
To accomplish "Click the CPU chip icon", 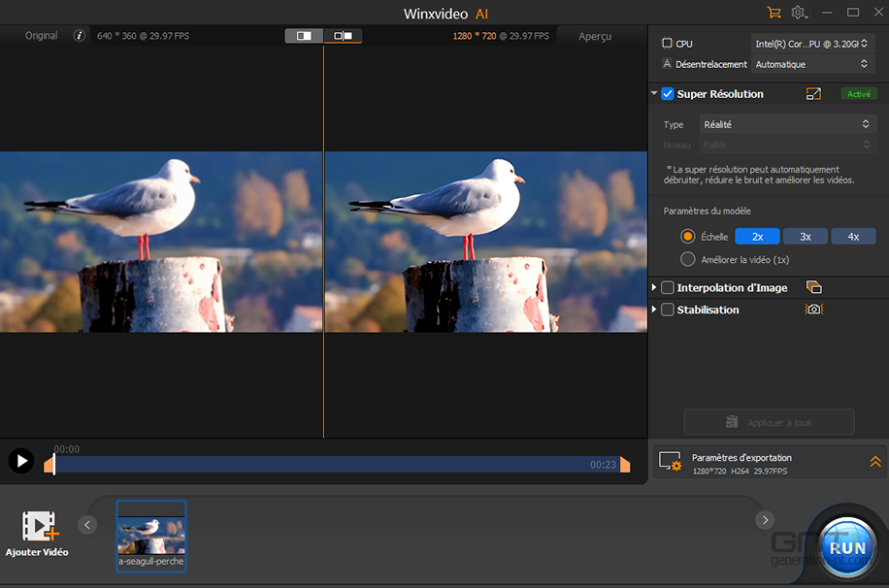I will point(668,43).
